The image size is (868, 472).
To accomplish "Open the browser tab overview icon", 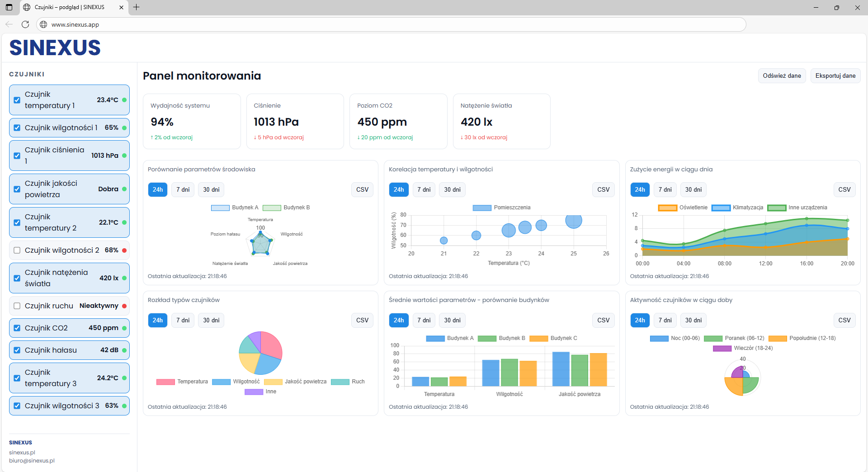I will pyautogui.click(x=9, y=7).
